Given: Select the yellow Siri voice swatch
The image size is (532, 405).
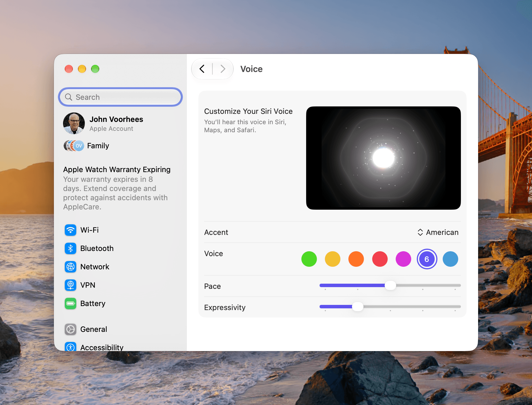Looking at the screenshot, I should click(332, 259).
